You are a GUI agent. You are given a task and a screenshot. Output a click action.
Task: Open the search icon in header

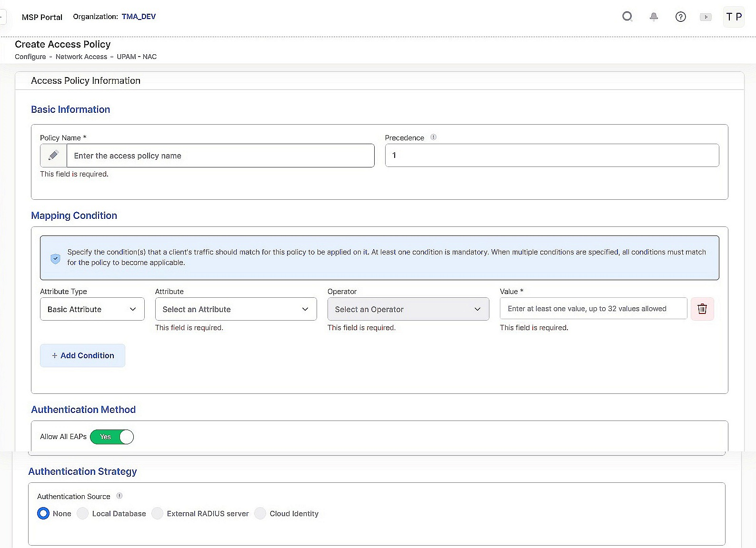(x=627, y=17)
